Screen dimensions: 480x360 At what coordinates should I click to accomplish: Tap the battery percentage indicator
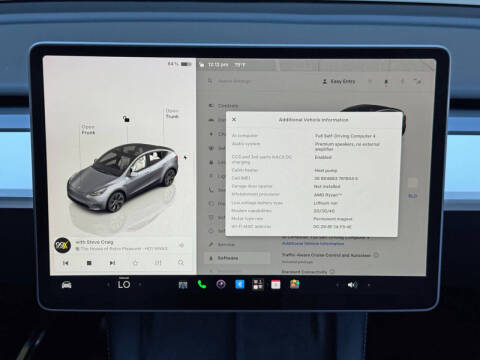pos(180,64)
